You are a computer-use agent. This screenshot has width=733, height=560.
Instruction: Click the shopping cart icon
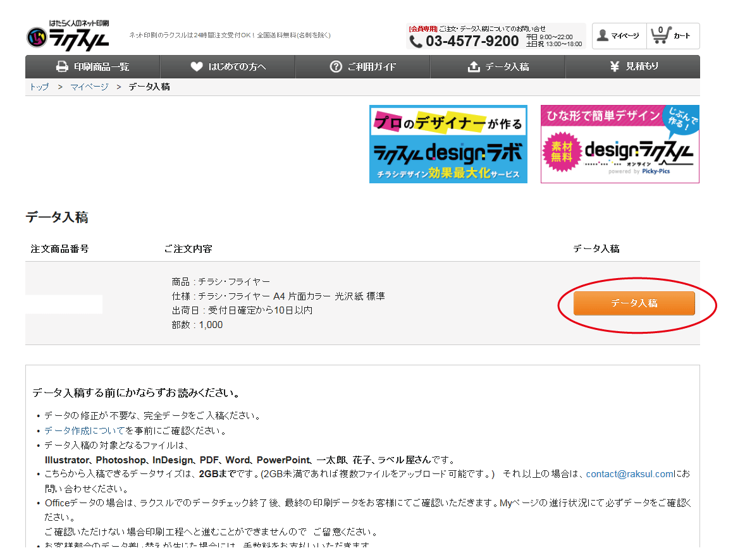click(660, 35)
